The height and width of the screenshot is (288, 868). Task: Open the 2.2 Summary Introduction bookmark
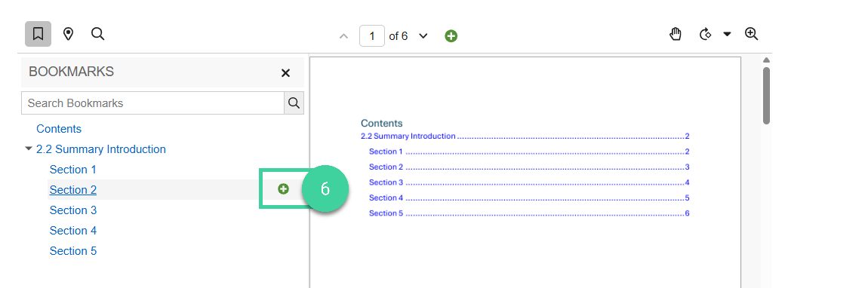pos(100,149)
